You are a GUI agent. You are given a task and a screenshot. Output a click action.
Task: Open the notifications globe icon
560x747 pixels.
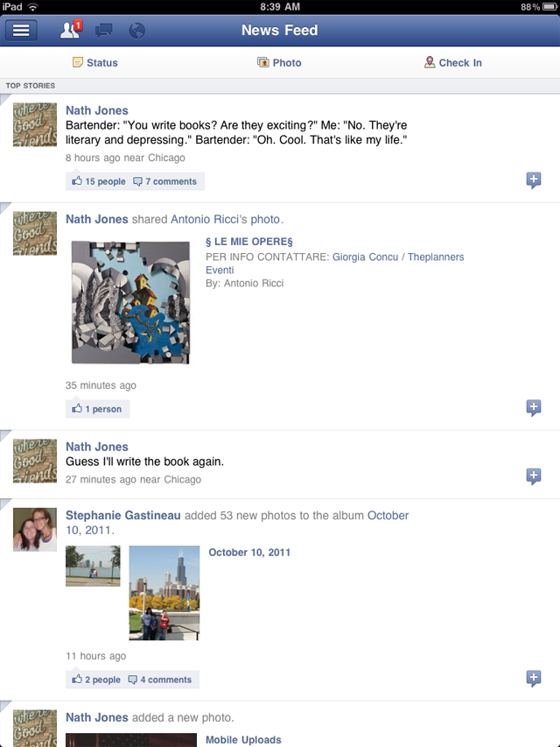tap(136, 31)
